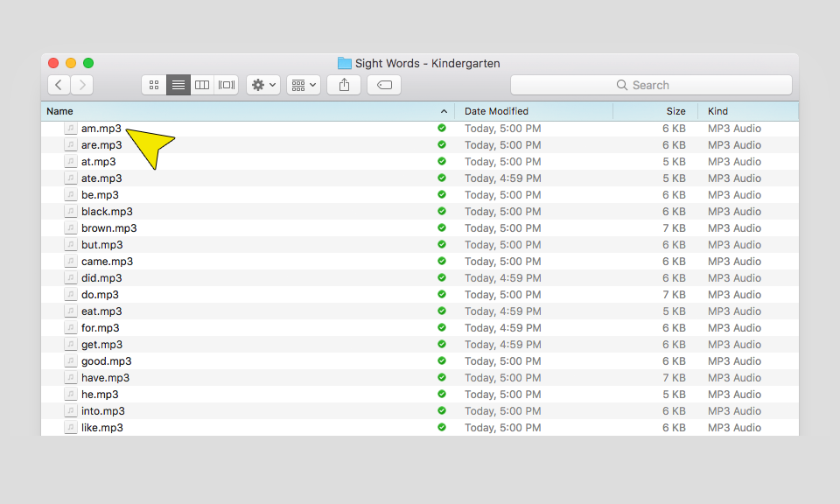
Task: Click the folder icon in title bar
Action: (345, 63)
